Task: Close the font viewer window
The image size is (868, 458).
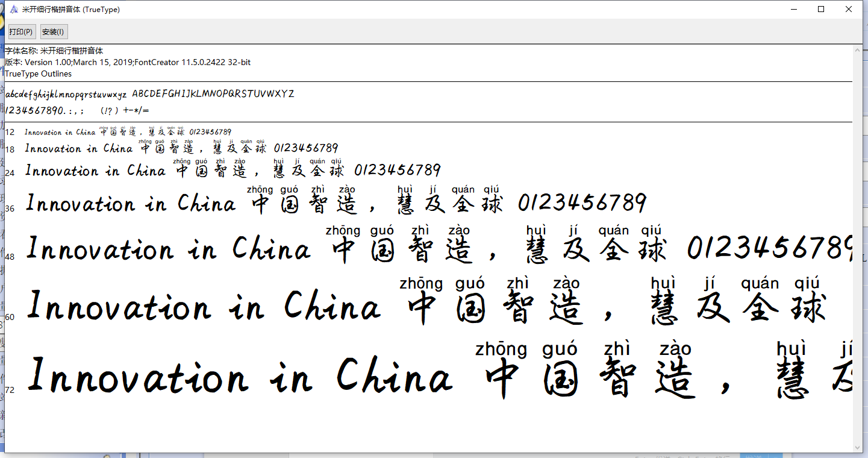Action: (x=849, y=9)
